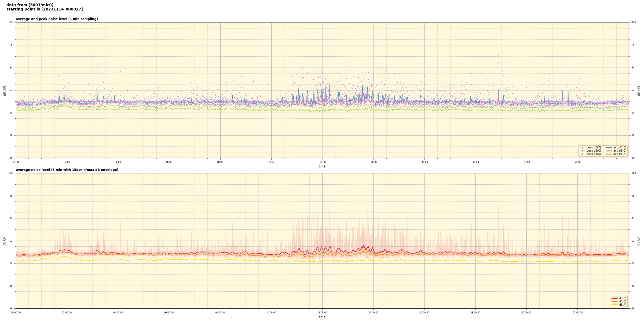This screenshot has width=644, height=322.
Task: Click the avg dB(A) legend line
Action: tap(609, 154)
